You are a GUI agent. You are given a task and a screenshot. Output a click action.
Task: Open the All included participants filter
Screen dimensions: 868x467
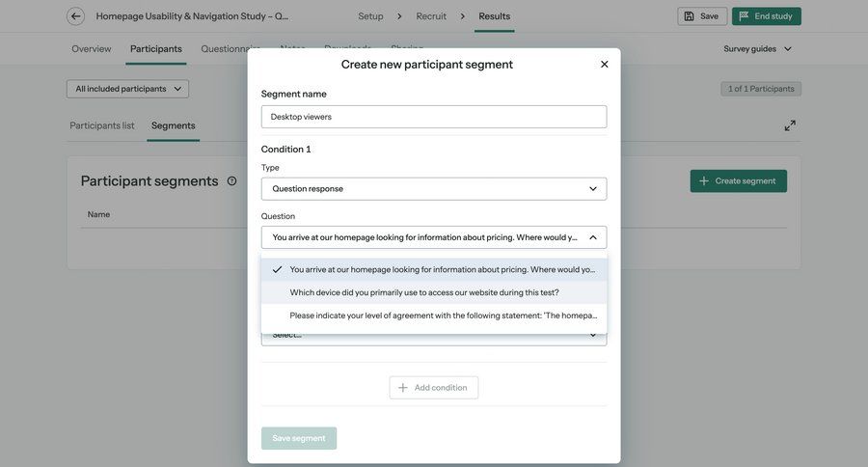(x=127, y=89)
